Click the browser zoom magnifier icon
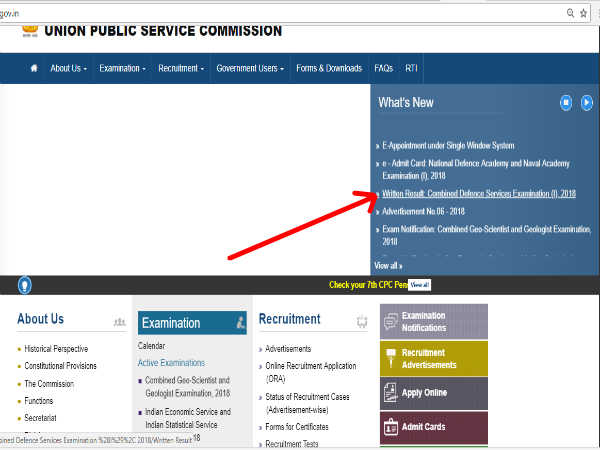Image resolution: width=600 pixels, height=450 pixels. point(570,13)
